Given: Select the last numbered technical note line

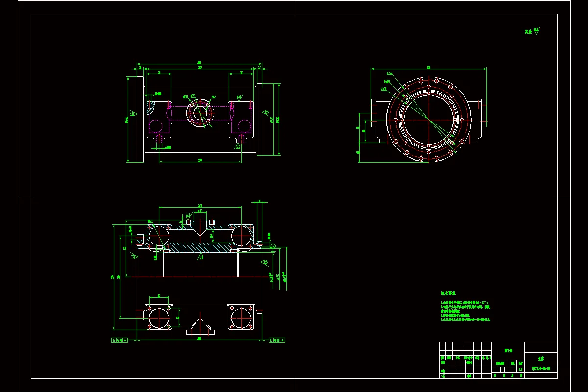Looking at the screenshot, I should point(465,319).
